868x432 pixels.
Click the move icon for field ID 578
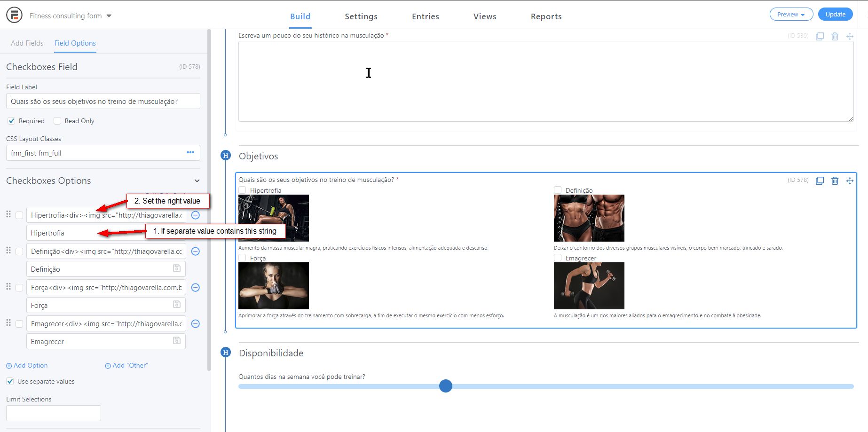850,181
